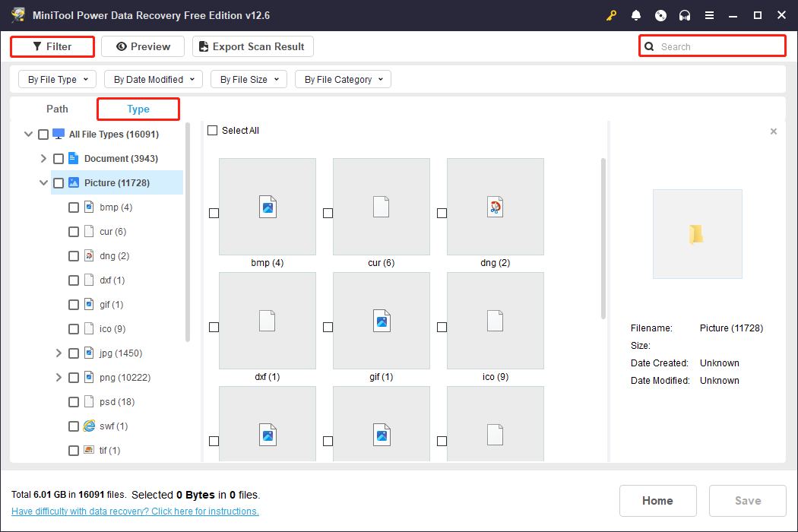798x532 pixels.
Task: Click the bootable media disc icon
Action: pyautogui.click(x=660, y=14)
